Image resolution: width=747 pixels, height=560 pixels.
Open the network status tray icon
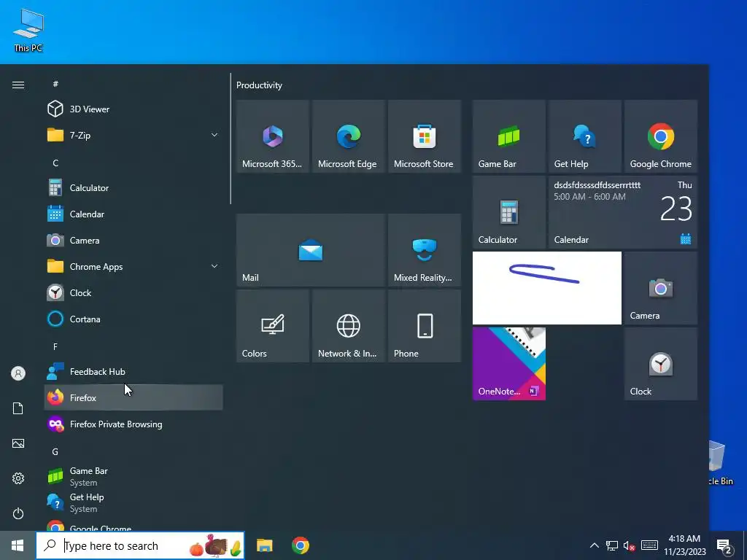click(612, 545)
